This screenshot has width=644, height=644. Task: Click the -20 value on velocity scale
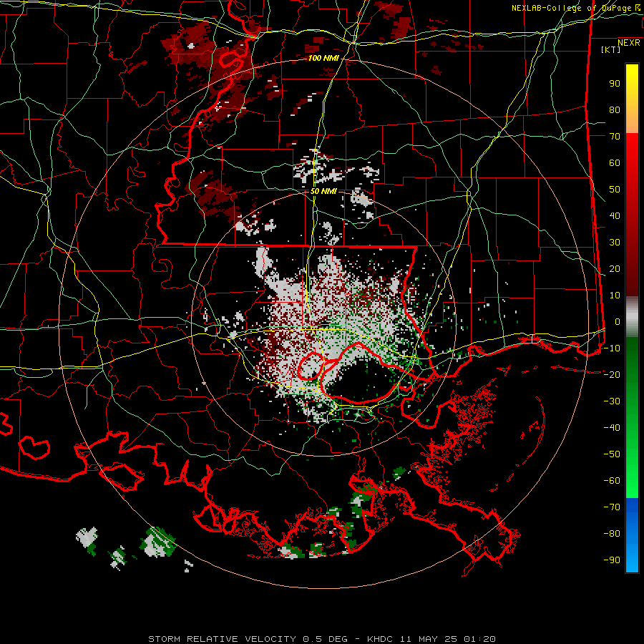point(612,375)
